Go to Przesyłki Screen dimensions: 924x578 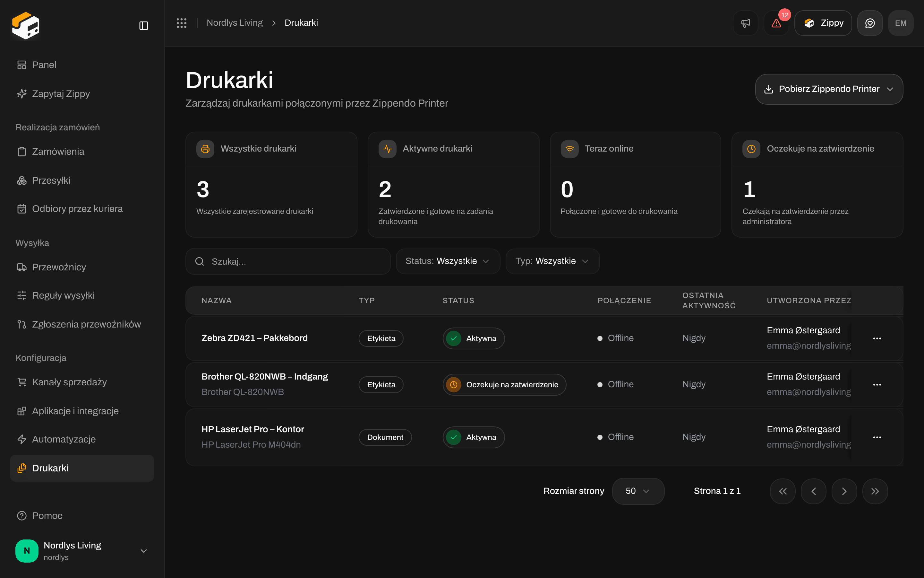82,180
